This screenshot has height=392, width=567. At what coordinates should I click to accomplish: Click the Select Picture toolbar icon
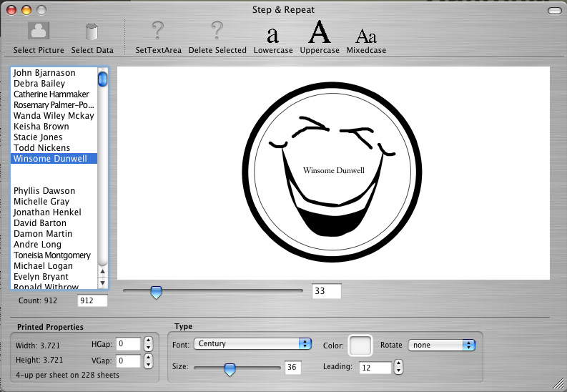(x=38, y=32)
